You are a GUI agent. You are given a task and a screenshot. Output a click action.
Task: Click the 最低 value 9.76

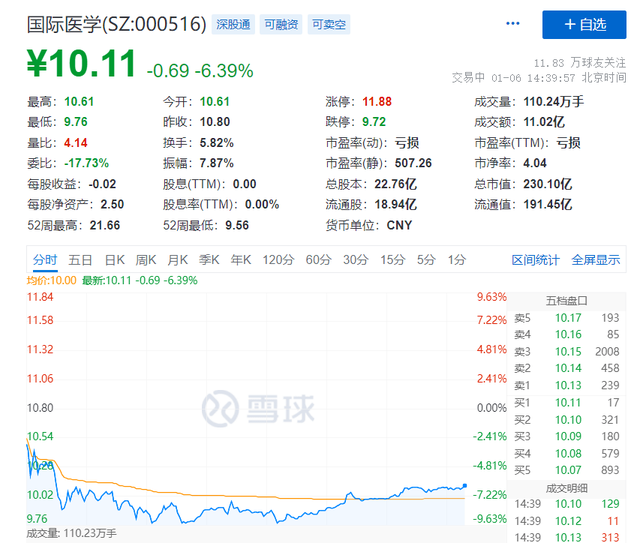click(x=76, y=122)
